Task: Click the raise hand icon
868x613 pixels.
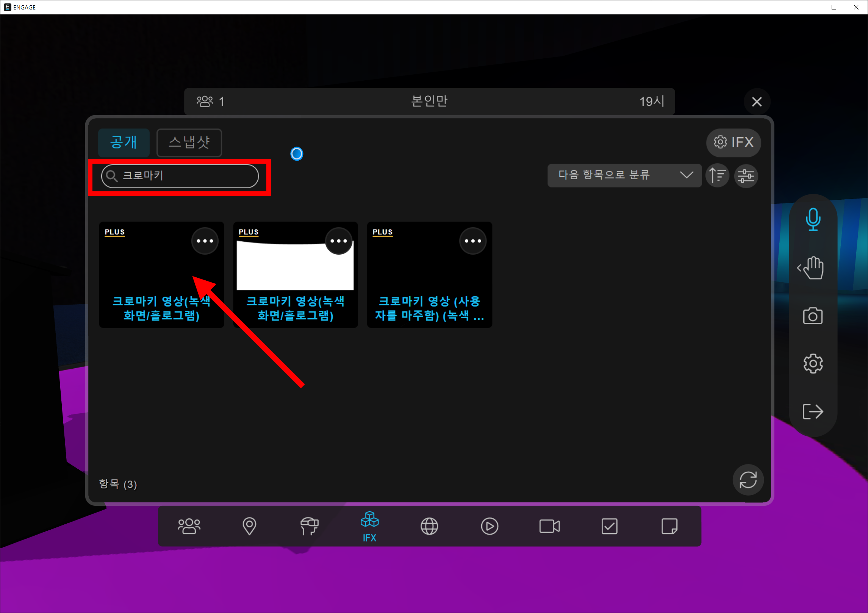Action: pyautogui.click(x=812, y=268)
